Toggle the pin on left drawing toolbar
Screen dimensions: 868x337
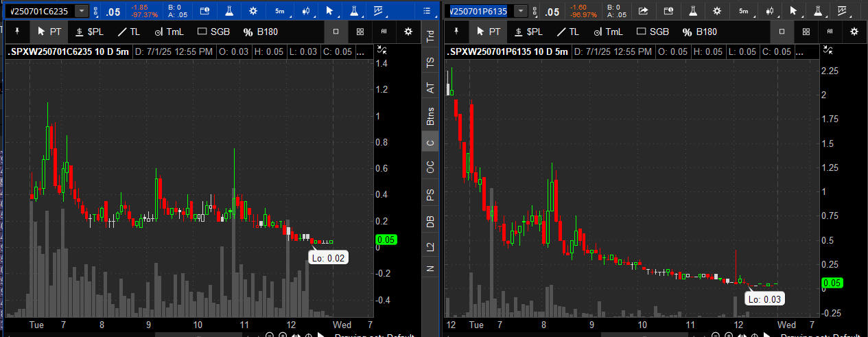click(x=17, y=32)
